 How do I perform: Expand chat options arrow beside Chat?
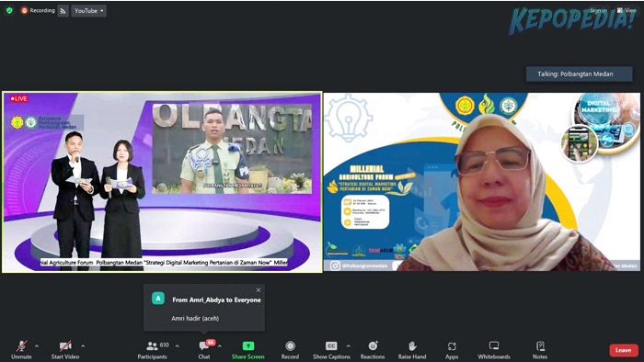point(220,346)
